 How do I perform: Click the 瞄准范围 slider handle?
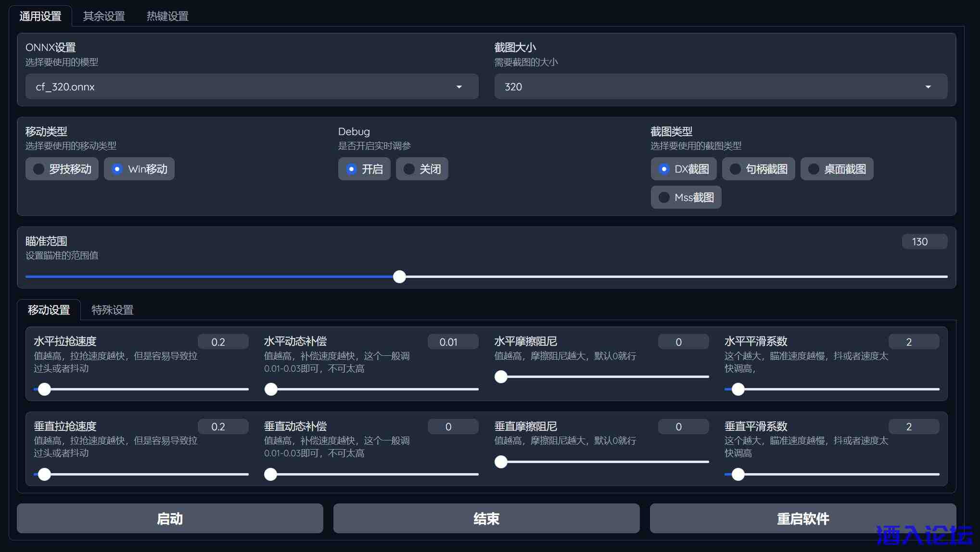click(x=399, y=276)
